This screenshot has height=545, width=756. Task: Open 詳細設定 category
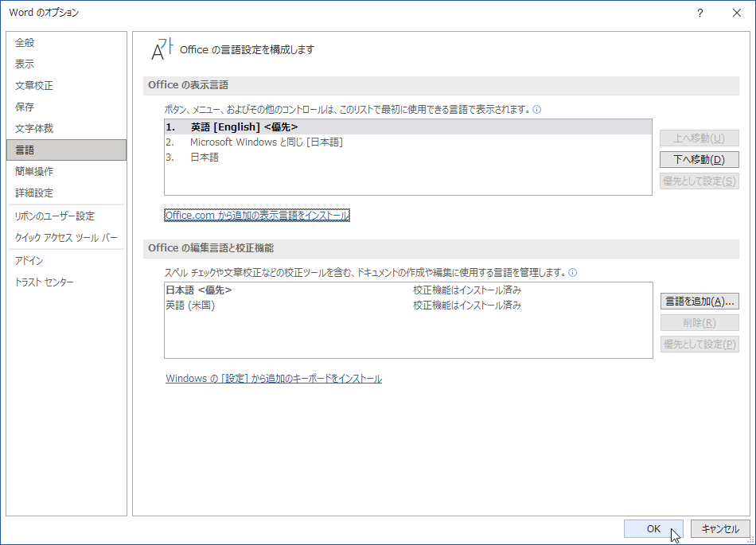(67, 193)
